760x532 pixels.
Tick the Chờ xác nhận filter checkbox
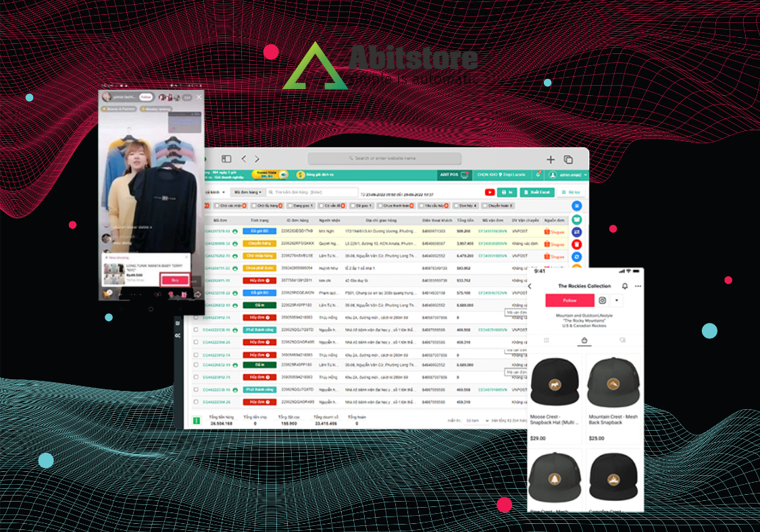[217, 206]
